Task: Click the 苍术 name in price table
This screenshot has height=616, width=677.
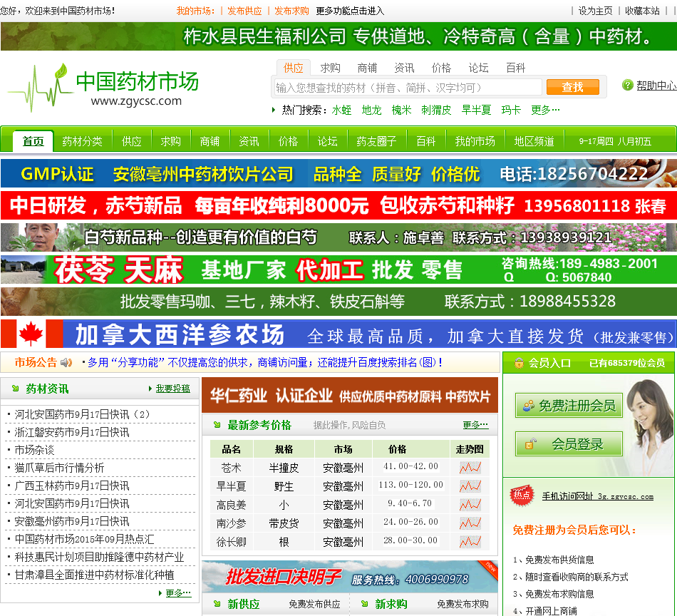Action: pos(232,468)
